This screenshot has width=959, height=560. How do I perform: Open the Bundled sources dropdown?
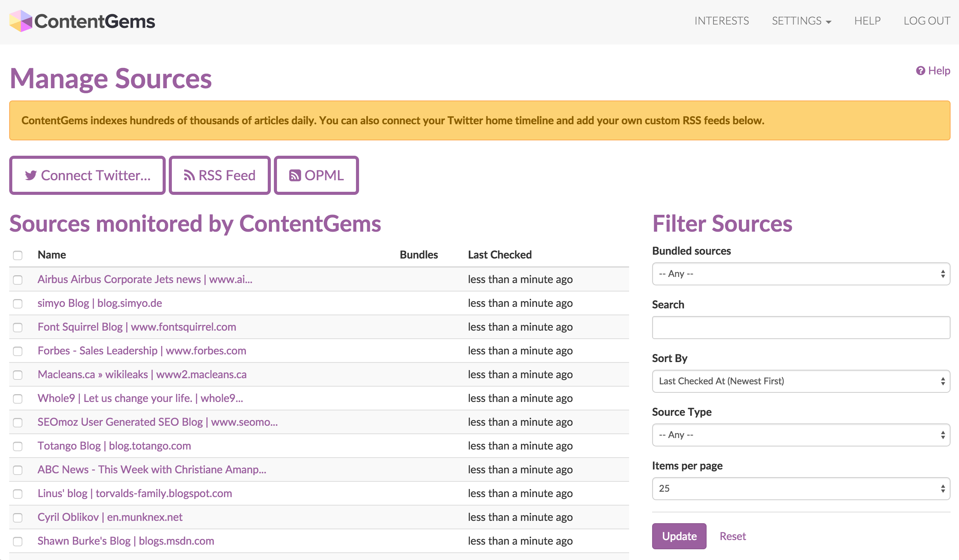coord(801,274)
